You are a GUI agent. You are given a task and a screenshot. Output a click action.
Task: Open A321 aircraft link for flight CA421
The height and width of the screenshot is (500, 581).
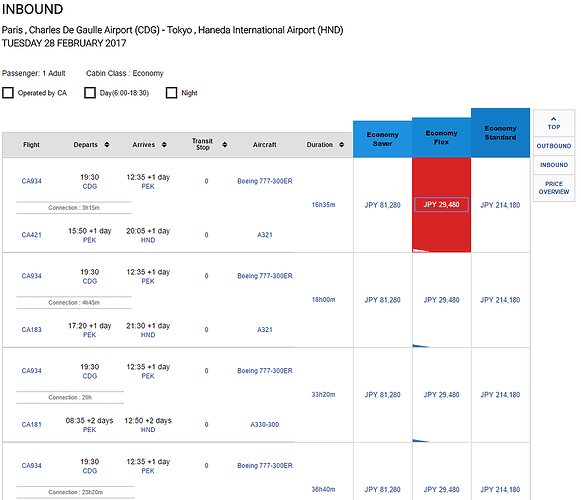coord(265,235)
